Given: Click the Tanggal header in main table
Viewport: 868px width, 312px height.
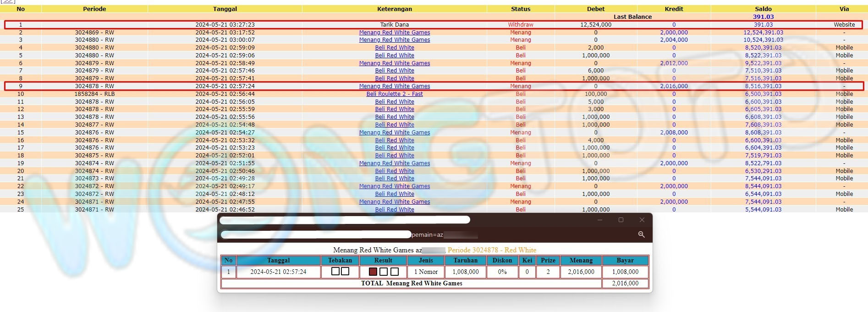Looking at the screenshot, I should [x=225, y=9].
